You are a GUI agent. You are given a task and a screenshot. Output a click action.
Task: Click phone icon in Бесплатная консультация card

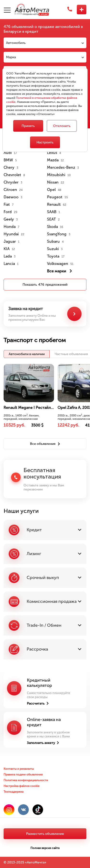16,477
